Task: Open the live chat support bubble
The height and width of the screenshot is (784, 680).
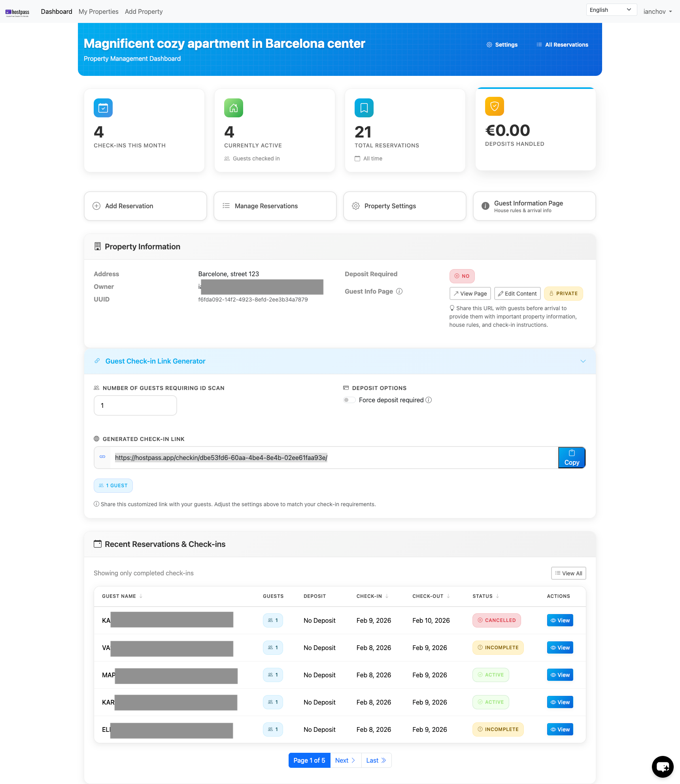Action: click(662, 767)
